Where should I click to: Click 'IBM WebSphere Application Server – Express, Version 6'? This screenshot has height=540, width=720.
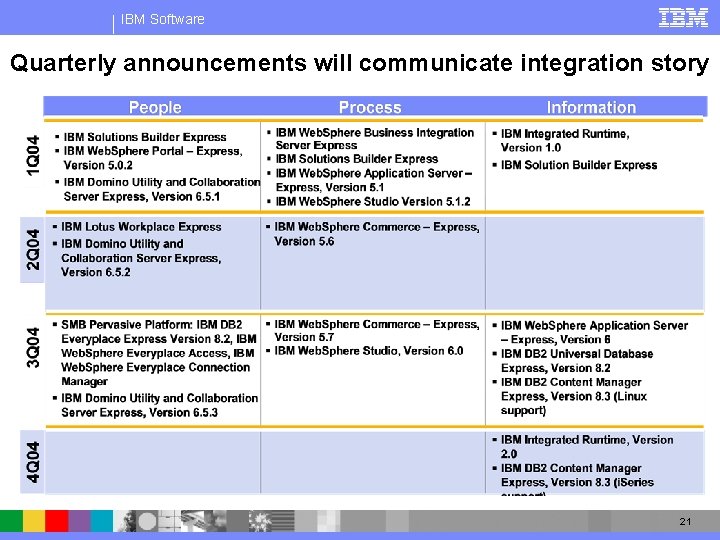pyautogui.click(x=594, y=332)
